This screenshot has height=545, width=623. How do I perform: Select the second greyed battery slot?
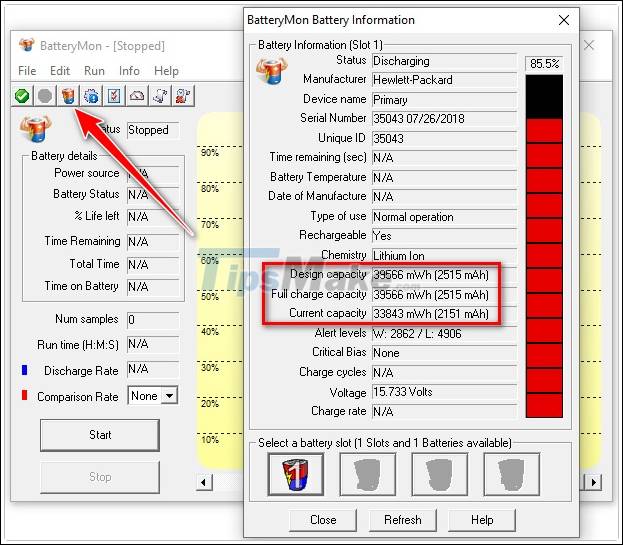click(368, 474)
